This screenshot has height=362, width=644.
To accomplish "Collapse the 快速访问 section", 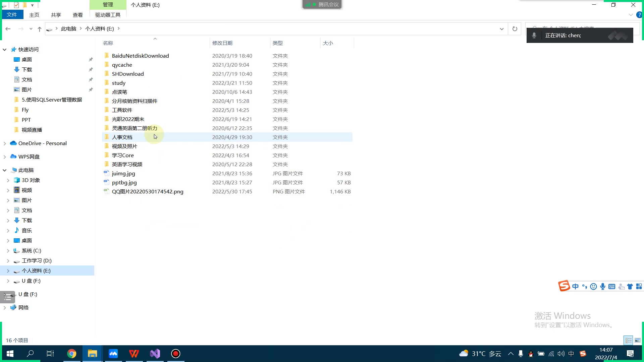I will [x=5, y=50].
